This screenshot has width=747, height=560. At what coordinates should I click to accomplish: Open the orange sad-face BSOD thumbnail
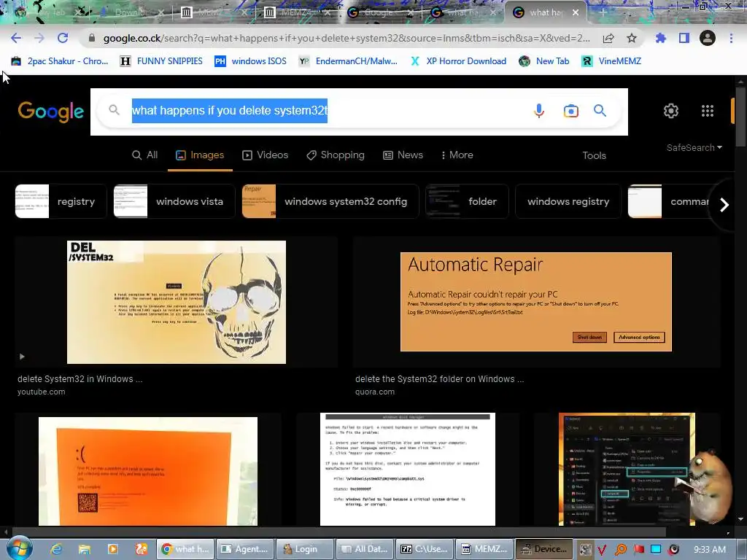tap(147, 472)
